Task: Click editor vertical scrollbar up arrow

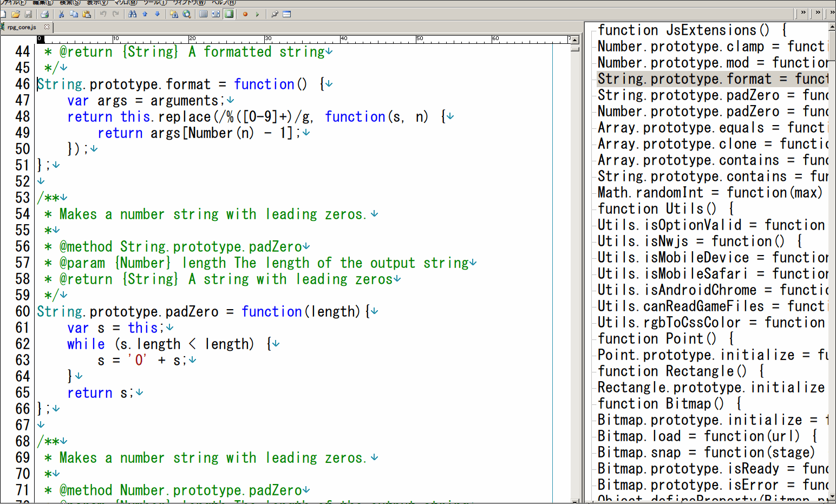Action: [575, 40]
